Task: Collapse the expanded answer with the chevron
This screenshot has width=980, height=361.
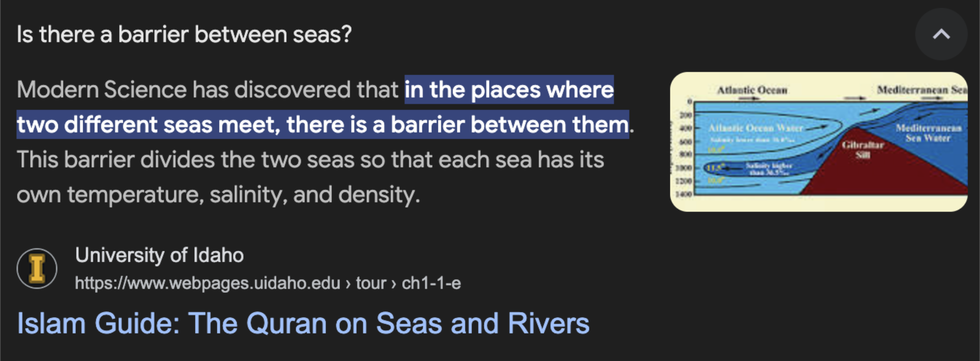Action: click(941, 34)
